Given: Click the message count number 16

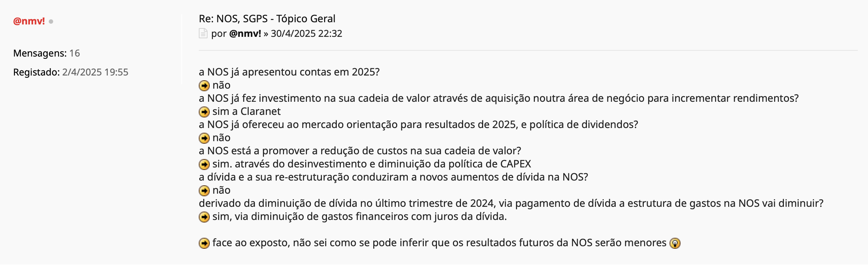Looking at the screenshot, I should [x=75, y=53].
